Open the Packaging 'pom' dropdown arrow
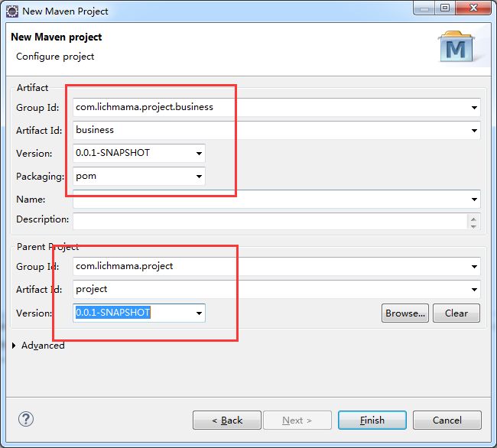Viewport: 497px width, 448px height. click(199, 177)
